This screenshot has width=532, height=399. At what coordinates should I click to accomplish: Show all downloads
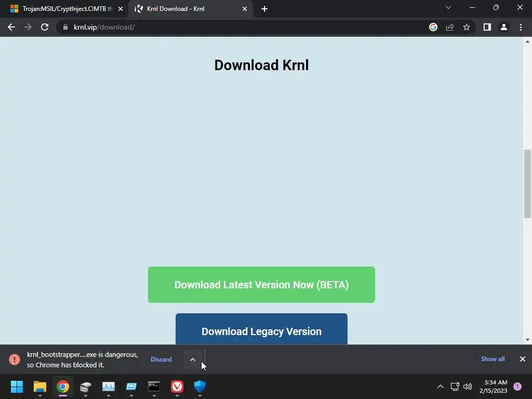tap(493, 359)
